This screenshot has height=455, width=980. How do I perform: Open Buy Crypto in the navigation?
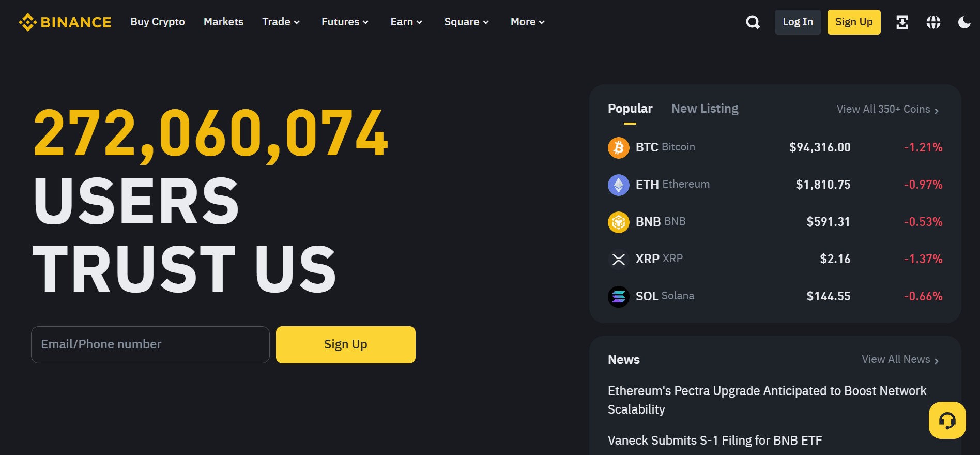[x=158, y=22]
